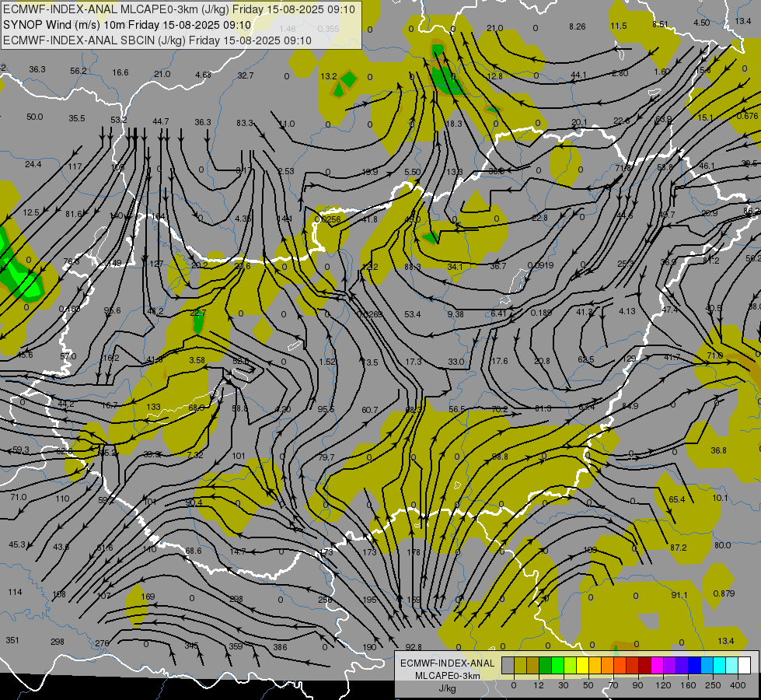Click the map value 56.2

tap(79, 71)
